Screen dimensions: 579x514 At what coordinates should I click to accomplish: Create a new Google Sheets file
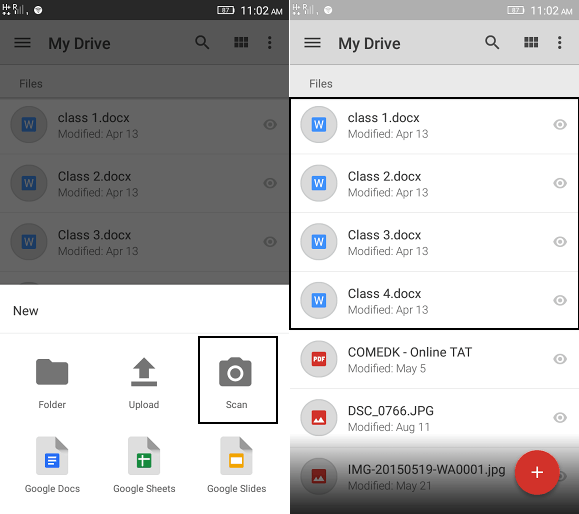[x=144, y=465]
